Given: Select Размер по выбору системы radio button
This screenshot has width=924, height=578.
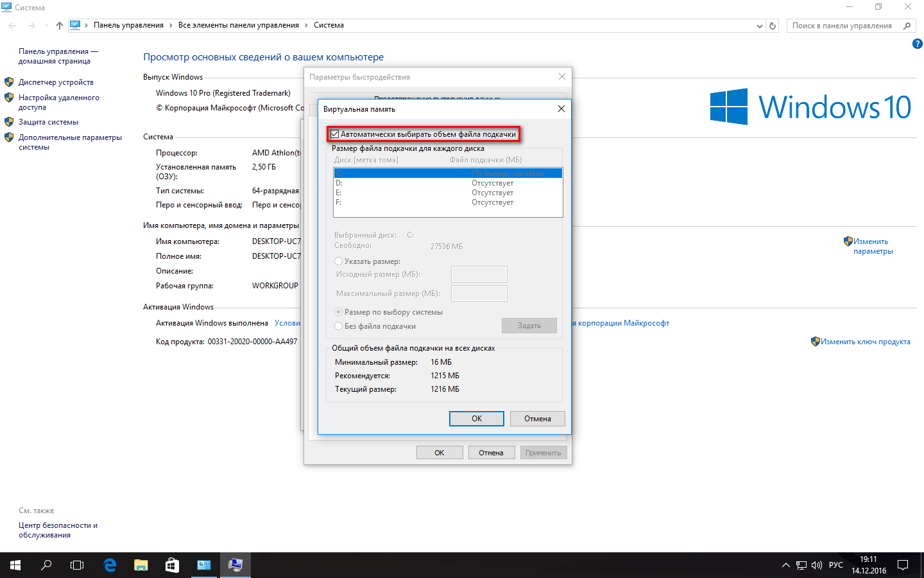Looking at the screenshot, I should [339, 312].
